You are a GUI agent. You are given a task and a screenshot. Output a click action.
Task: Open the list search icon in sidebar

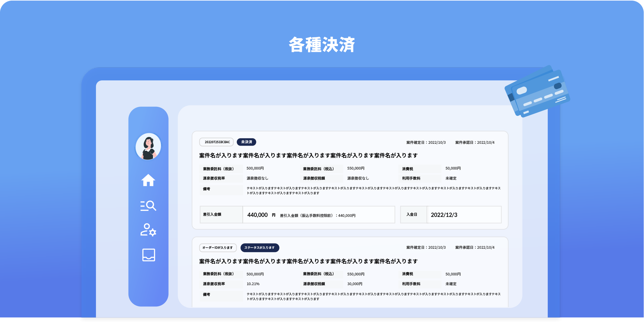point(148,206)
